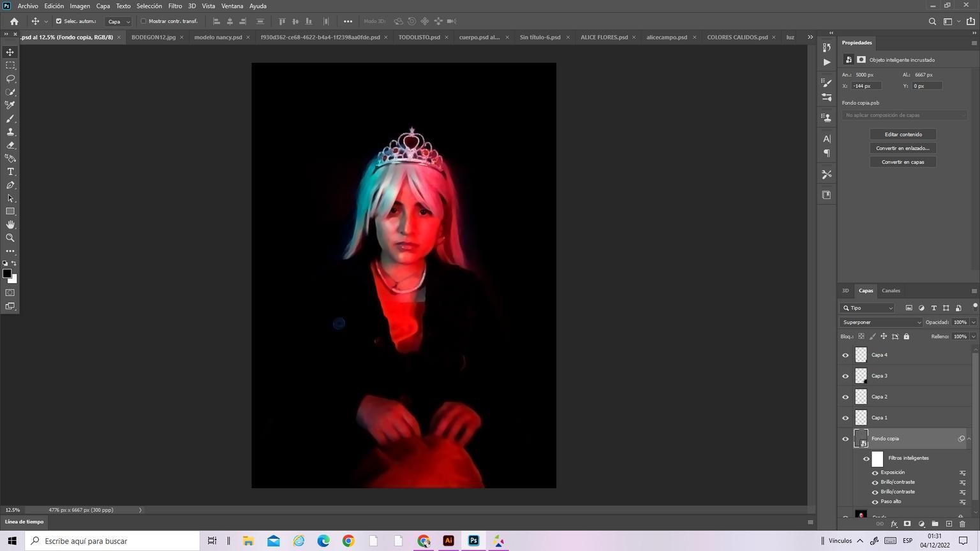This screenshot has height=551, width=980.
Task: Select the Pen tool
Action: tap(10, 185)
